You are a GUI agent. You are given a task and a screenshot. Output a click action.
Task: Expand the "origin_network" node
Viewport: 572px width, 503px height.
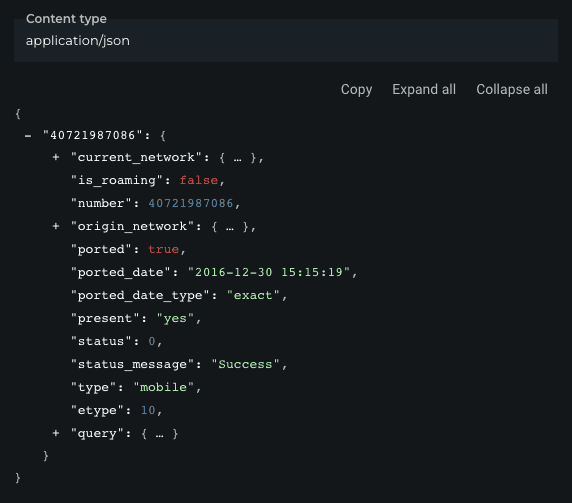(56, 226)
